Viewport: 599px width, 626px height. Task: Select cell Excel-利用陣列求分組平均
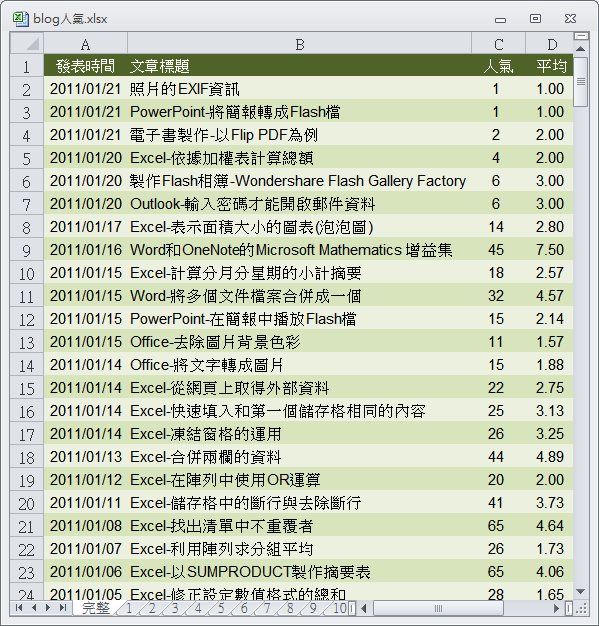[x=300, y=549]
